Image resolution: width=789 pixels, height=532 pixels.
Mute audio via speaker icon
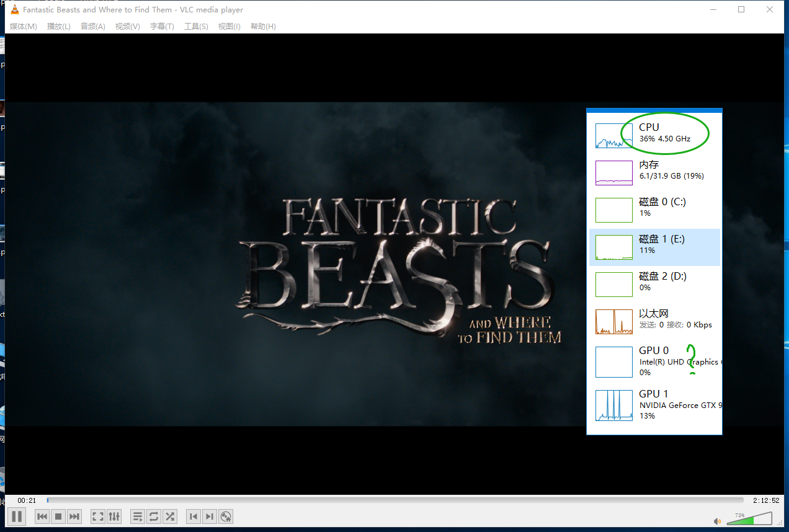tap(717, 521)
